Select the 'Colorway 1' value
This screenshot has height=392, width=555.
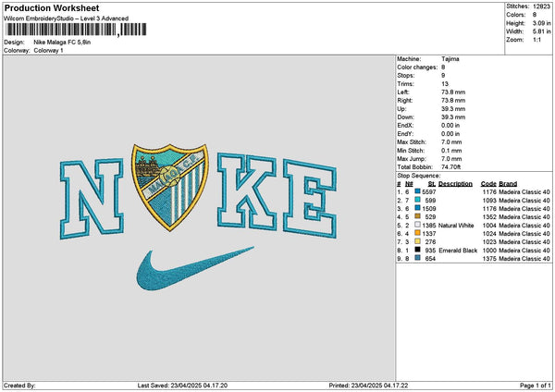[48, 51]
